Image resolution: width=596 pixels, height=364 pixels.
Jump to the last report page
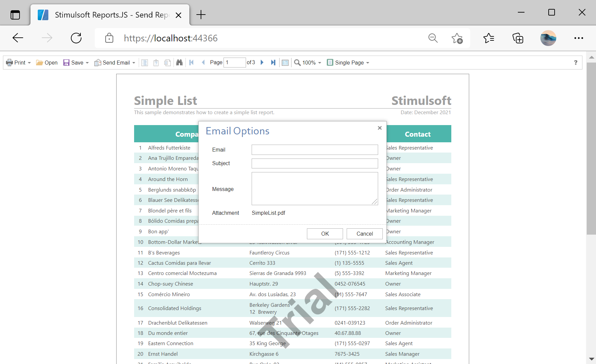273,63
